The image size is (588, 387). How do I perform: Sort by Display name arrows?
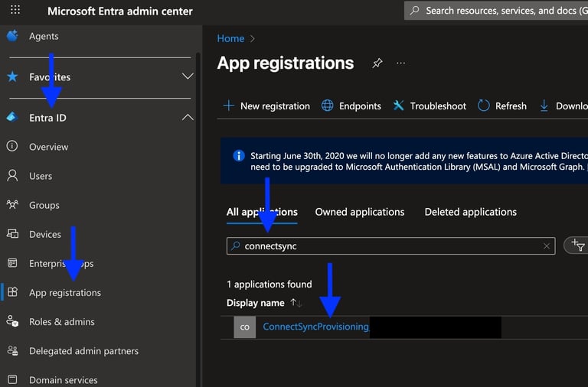[x=296, y=303]
